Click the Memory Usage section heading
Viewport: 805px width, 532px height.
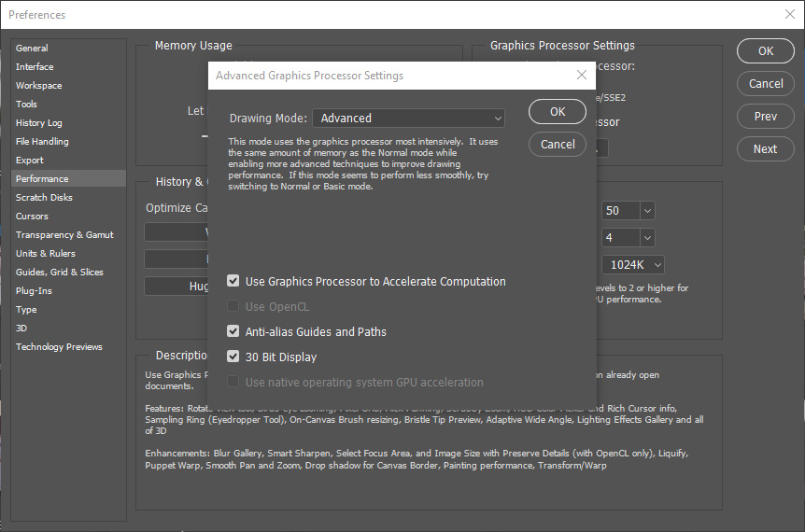(x=193, y=45)
